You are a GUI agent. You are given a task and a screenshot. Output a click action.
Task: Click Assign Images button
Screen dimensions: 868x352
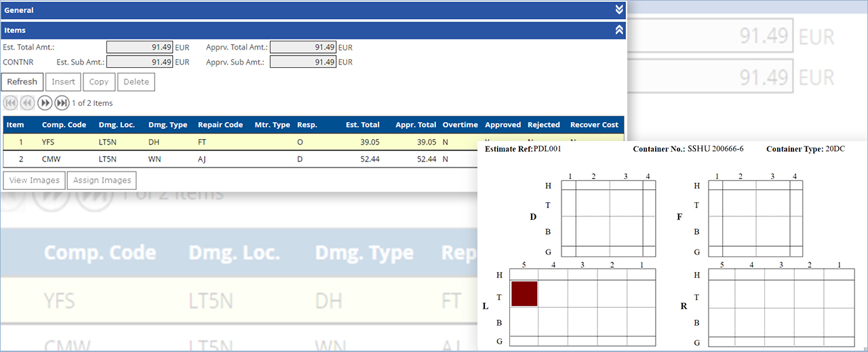pyautogui.click(x=102, y=180)
